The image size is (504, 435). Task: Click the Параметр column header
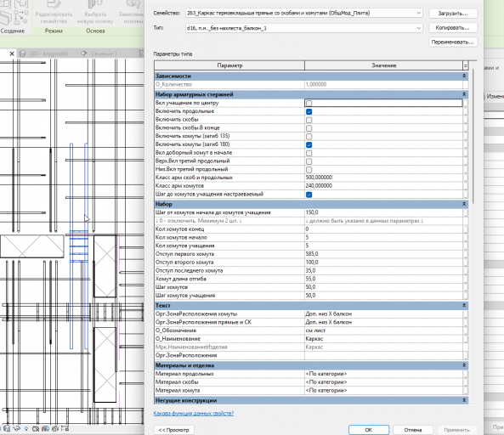click(x=229, y=65)
